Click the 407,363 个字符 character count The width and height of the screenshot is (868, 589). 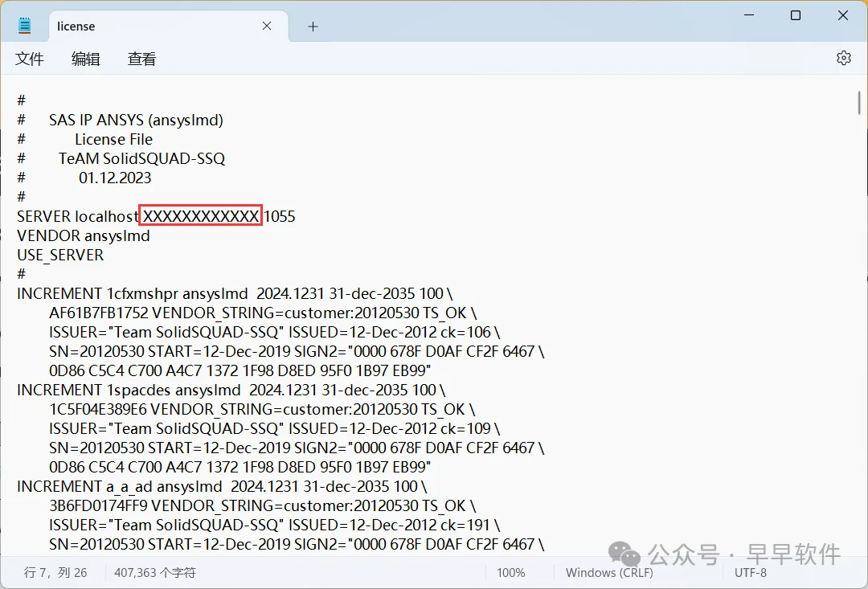point(155,572)
